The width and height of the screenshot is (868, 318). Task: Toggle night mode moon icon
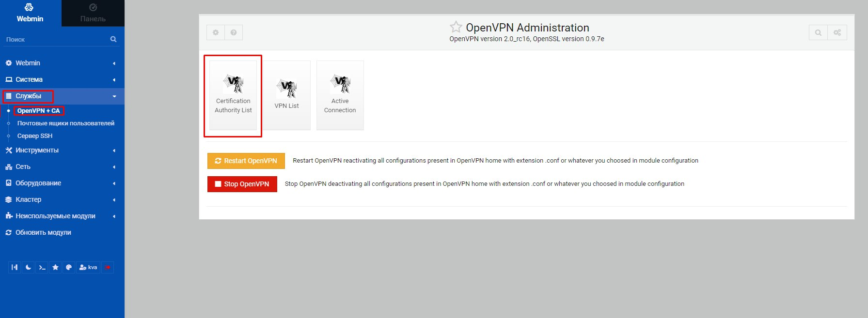(x=29, y=267)
